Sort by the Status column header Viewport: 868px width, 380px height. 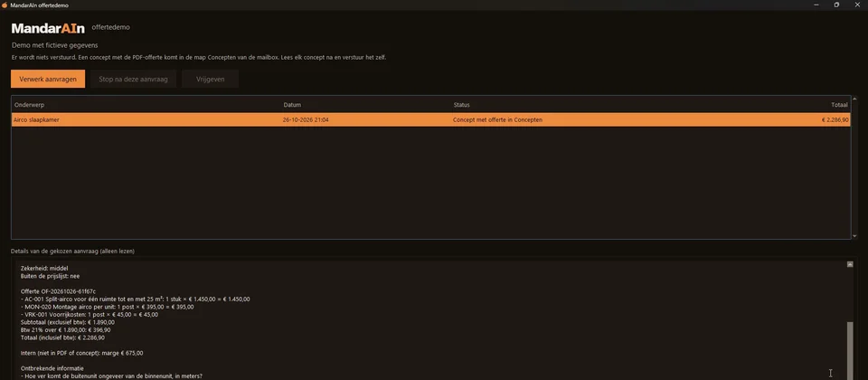462,105
